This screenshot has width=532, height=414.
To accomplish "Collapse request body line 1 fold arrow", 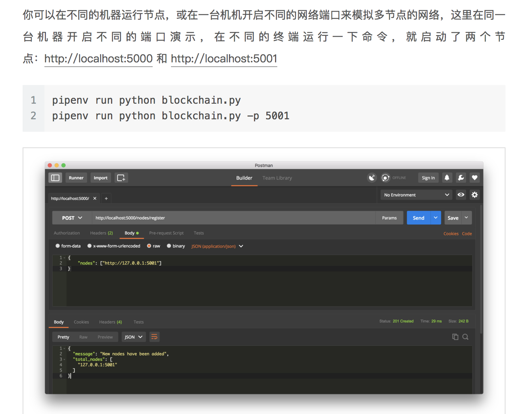I will [64, 258].
